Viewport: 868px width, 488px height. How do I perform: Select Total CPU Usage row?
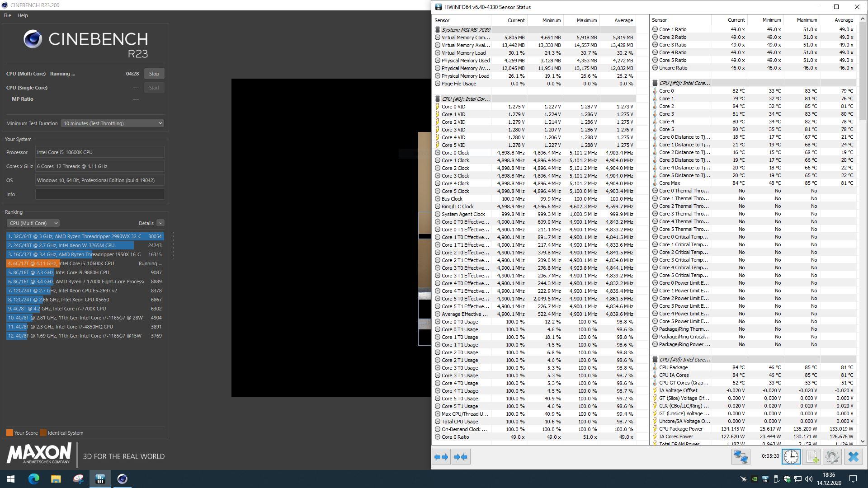tap(534, 422)
